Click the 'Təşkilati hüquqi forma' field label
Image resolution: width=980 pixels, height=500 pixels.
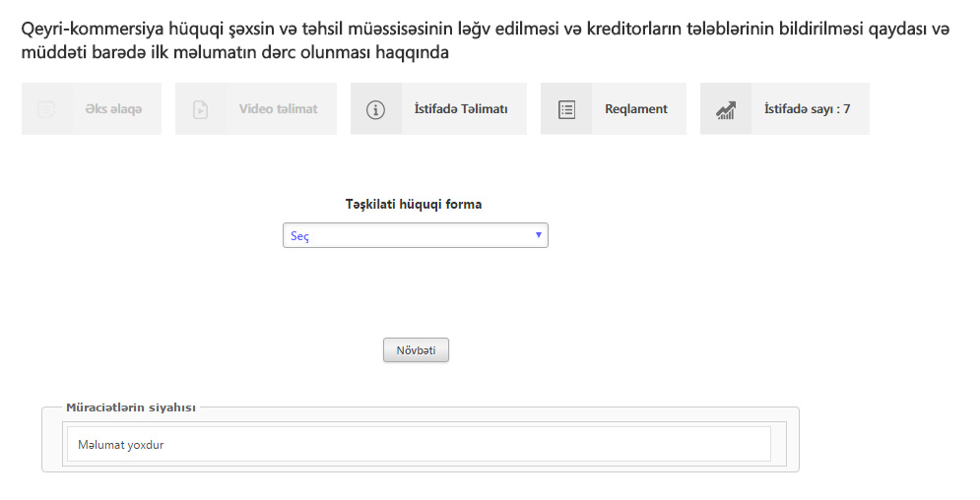coord(414,204)
